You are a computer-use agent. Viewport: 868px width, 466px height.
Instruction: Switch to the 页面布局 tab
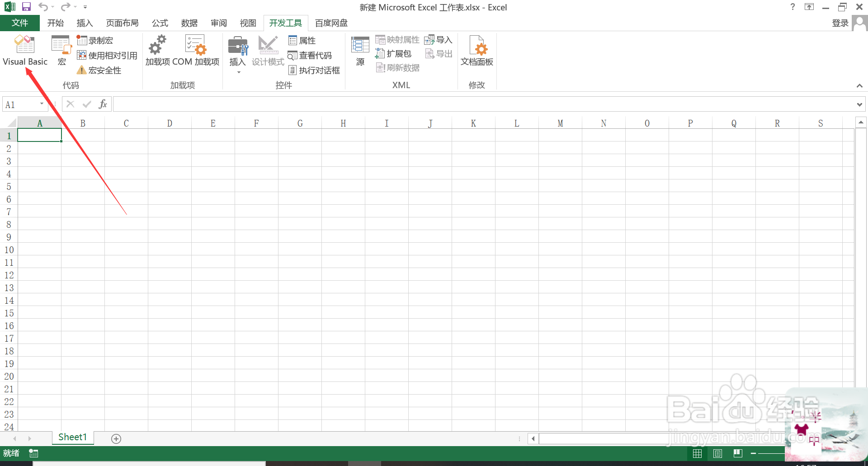point(123,23)
